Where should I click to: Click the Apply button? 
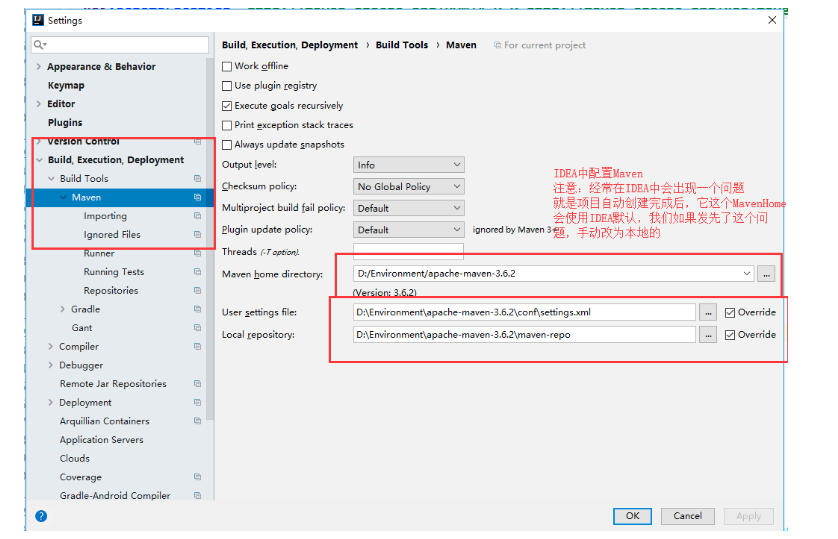[748, 516]
